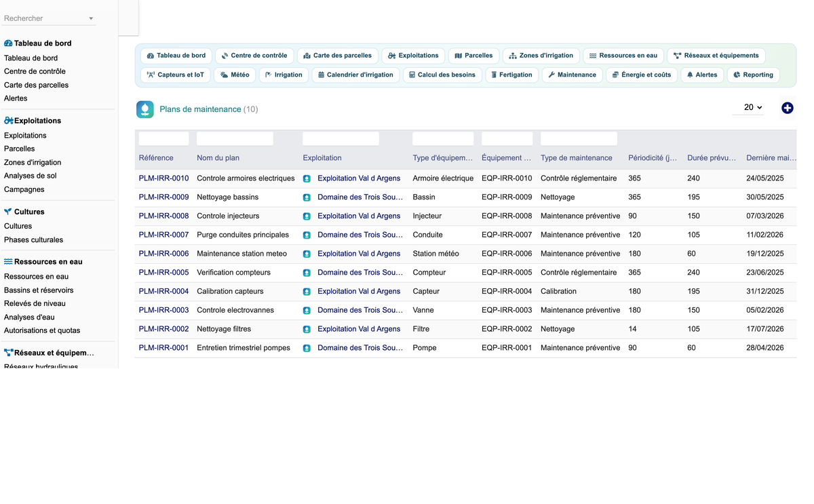The height and width of the screenshot is (504, 814).
Task: Open Alertes top navigation button
Action: click(x=702, y=75)
